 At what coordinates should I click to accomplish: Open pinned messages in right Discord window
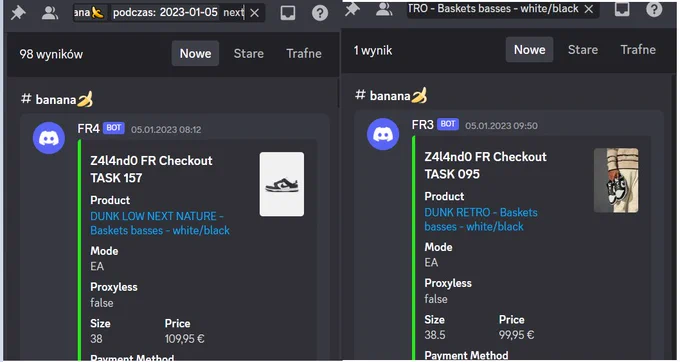point(352,9)
